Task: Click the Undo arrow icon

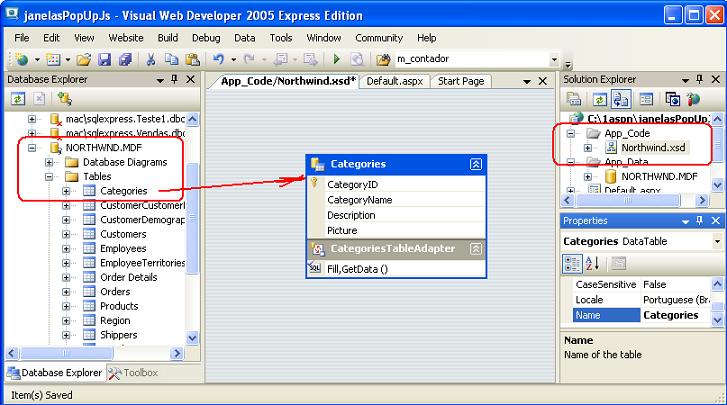Action: point(218,59)
